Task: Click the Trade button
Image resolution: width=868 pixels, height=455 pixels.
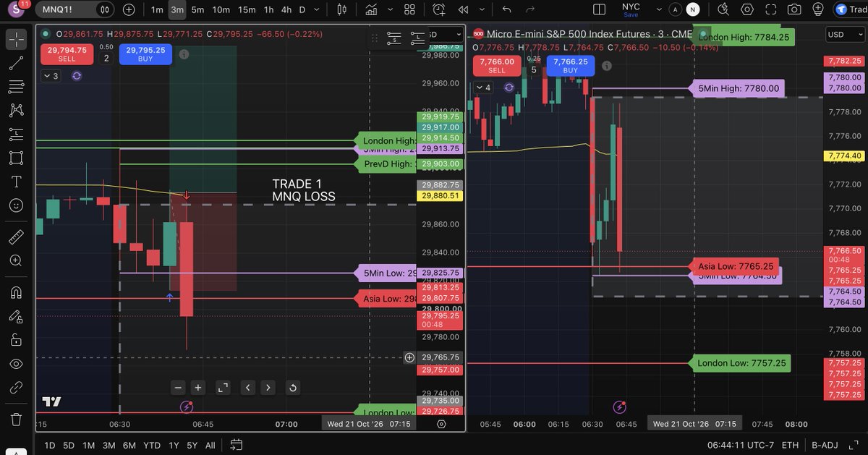Action: click(x=850, y=10)
